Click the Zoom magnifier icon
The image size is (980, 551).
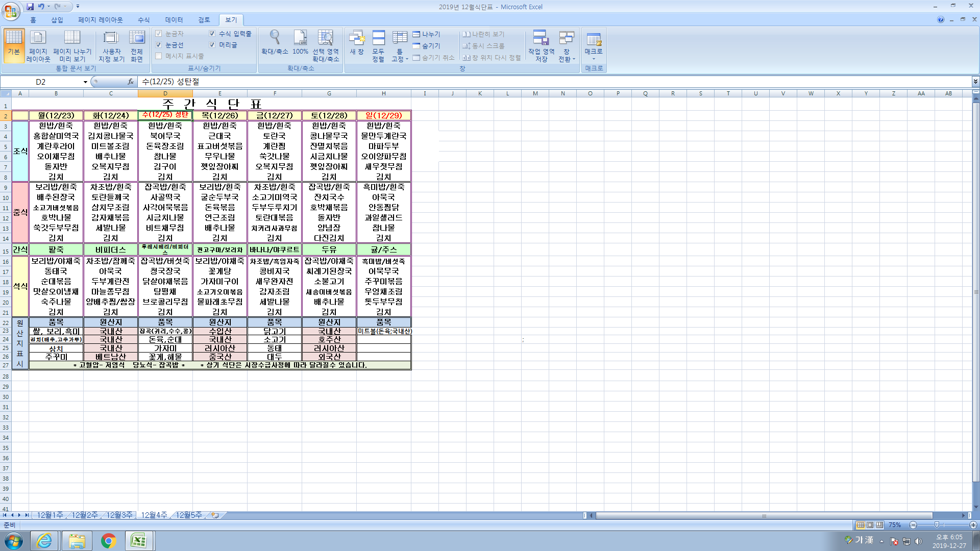(x=275, y=39)
